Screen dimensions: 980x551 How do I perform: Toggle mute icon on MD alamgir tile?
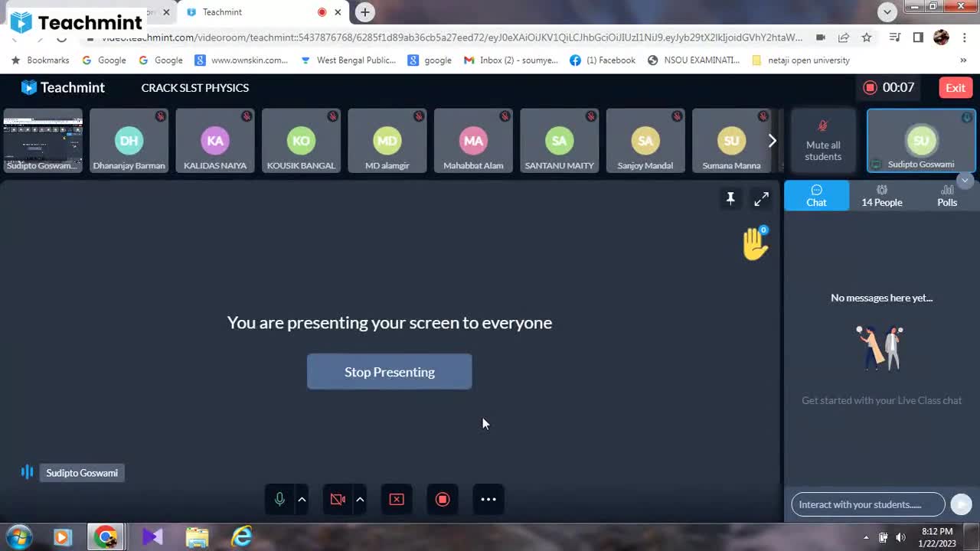tap(419, 116)
